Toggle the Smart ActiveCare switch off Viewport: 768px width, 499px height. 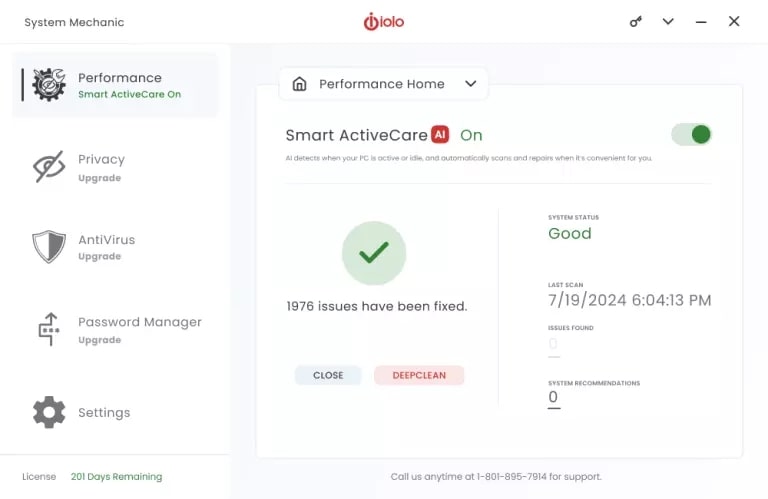pos(691,134)
